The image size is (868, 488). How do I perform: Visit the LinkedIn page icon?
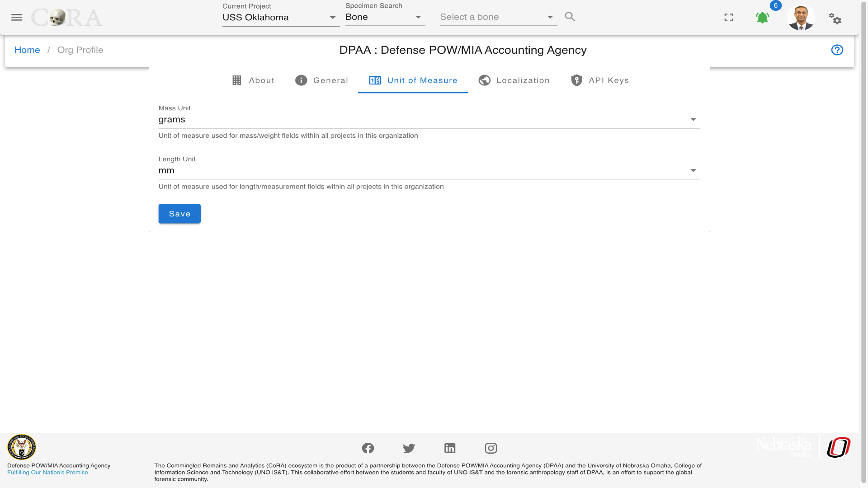(x=450, y=448)
